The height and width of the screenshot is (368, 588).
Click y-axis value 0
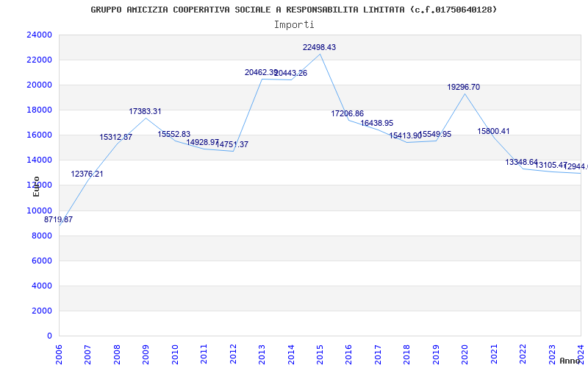[x=49, y=336]
